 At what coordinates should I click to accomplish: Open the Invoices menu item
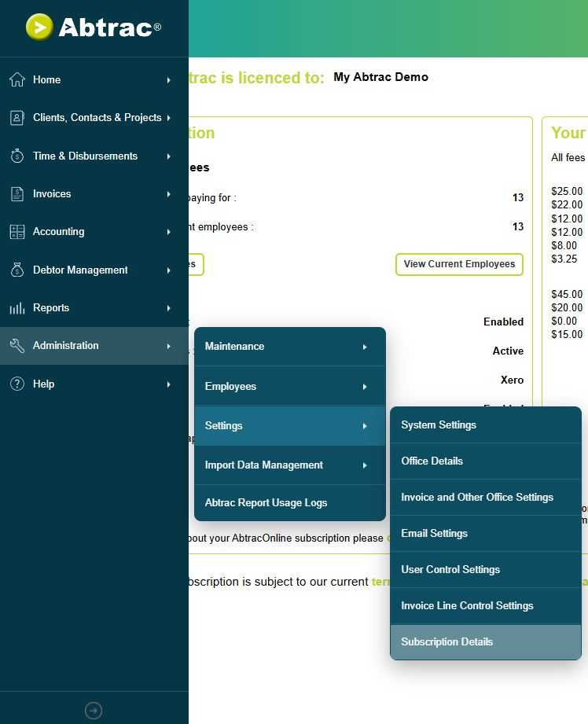tap(94, 194)
